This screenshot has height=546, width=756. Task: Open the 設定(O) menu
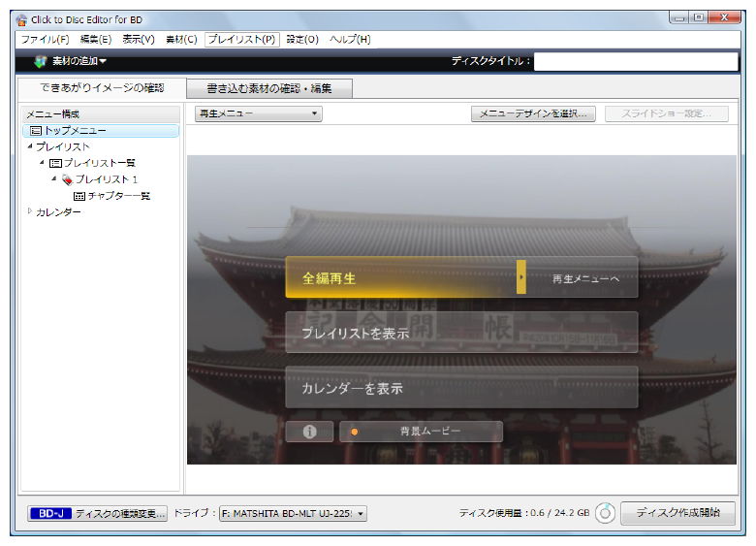[x=302, y=40]
